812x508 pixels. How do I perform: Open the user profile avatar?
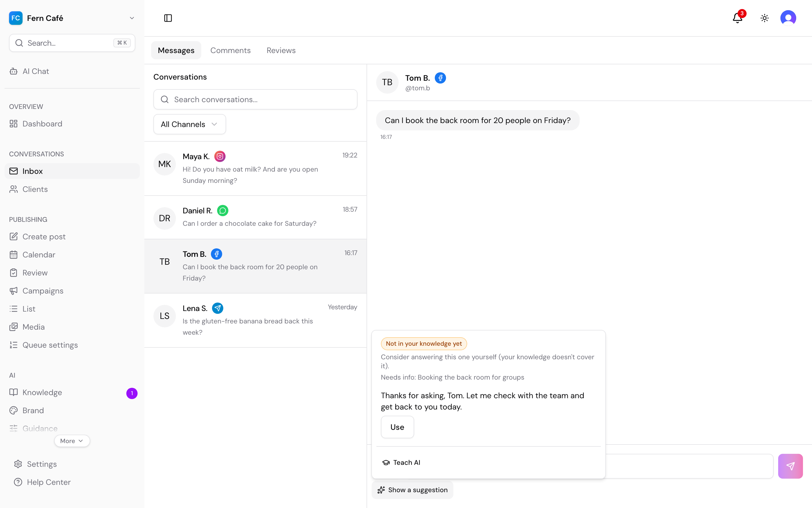tap(788, 18)
